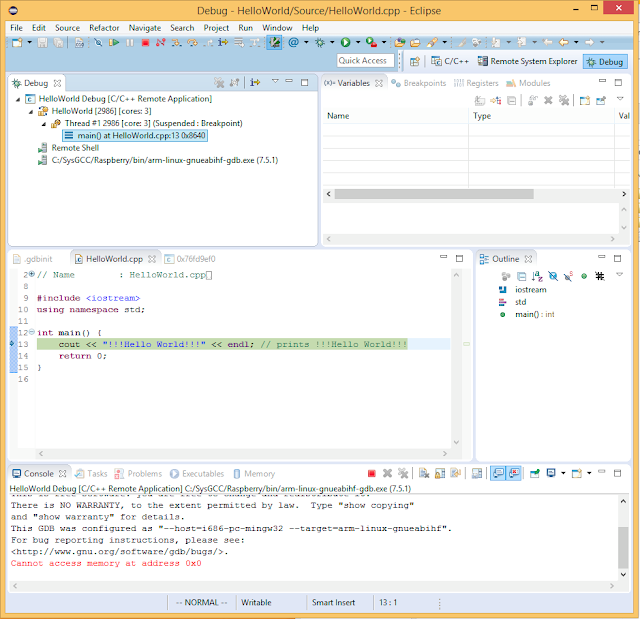Open the Debug view menu triangle
Viewport: 640px width, 619px height.
point(275,81)
